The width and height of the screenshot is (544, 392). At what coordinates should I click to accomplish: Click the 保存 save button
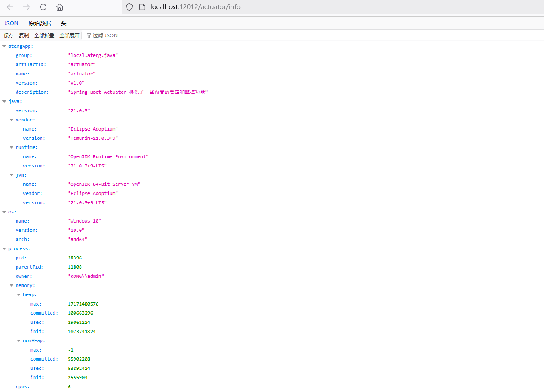click(x=9, y=35)
